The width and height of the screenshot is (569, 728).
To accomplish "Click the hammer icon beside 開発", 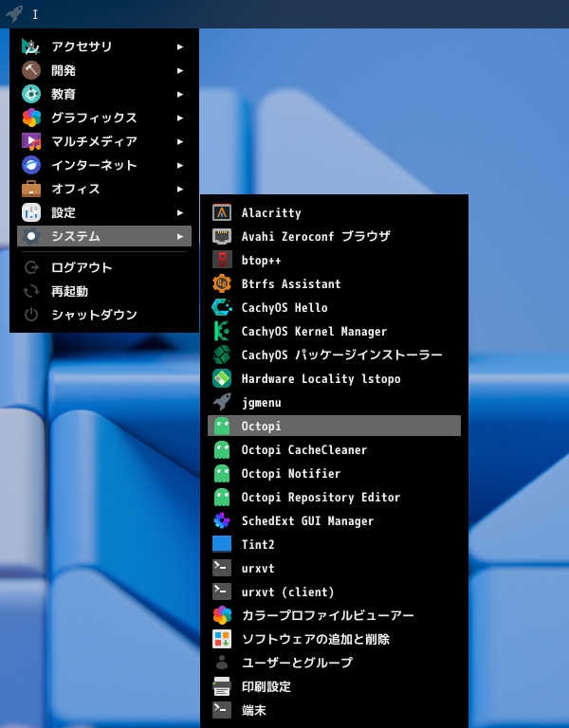I will 31,70.
